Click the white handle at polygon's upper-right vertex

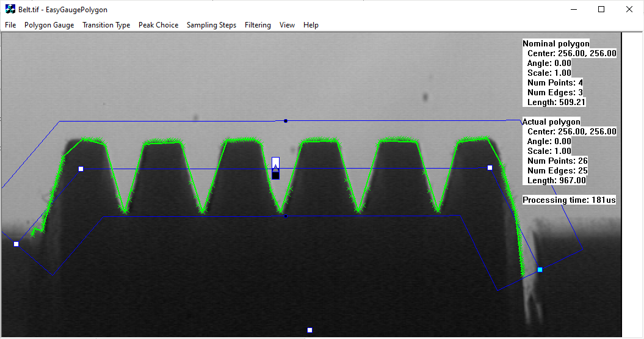point(490,167)
